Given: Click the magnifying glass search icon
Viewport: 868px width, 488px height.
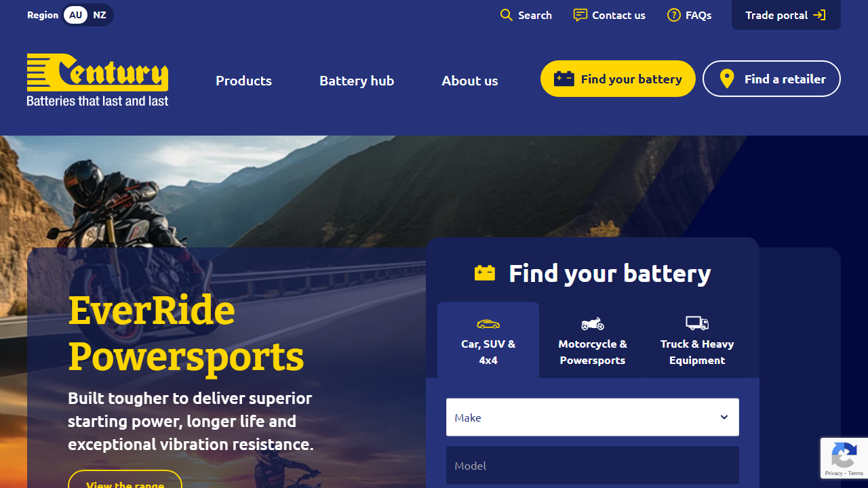Looking at the screenshot, I should [507, 15].
